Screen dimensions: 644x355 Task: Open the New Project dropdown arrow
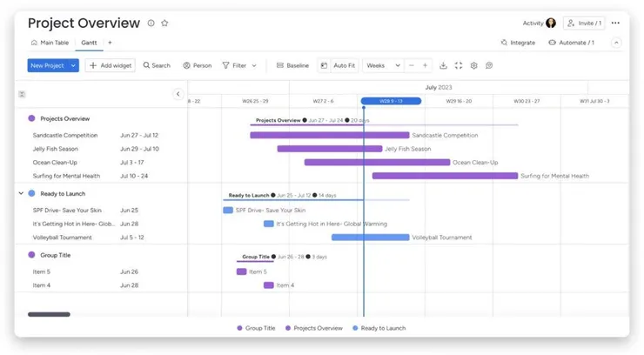[x=73, y=65]
